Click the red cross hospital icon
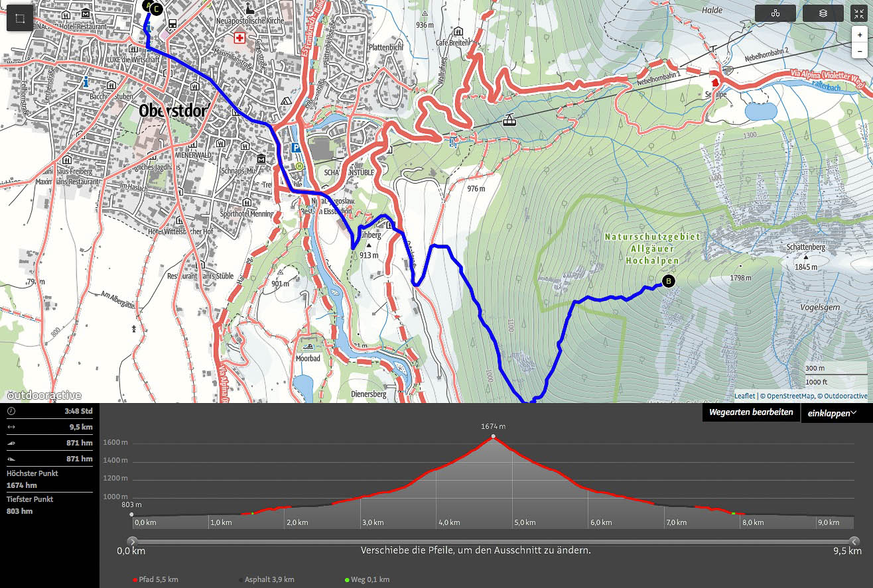 (239, 38)
